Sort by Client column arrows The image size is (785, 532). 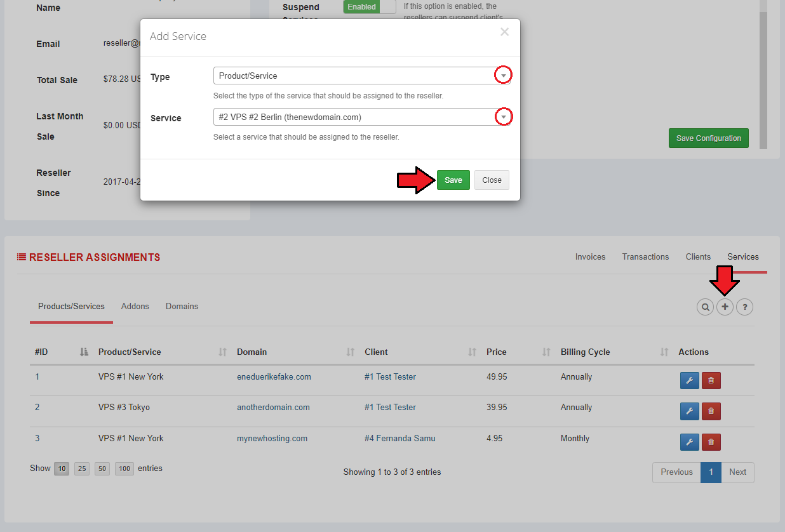coord(472,352)
